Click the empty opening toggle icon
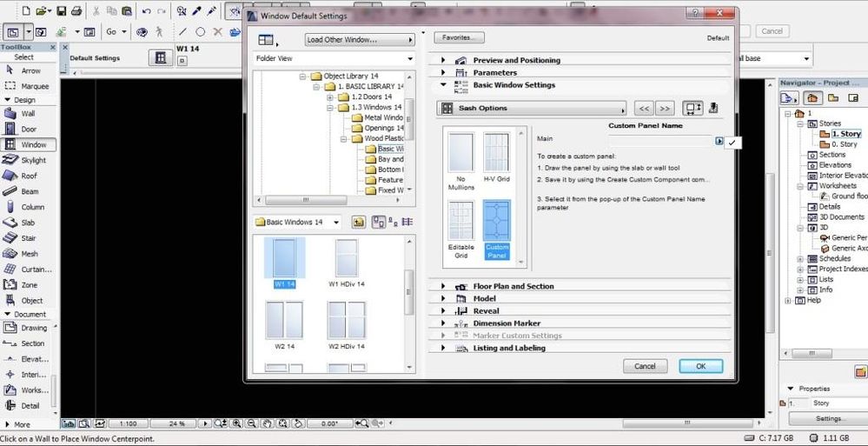This screenshot has width=868, height=446. click(692, 108)
